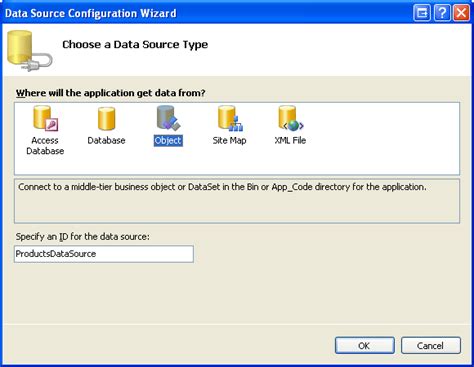Open the title bar help question mark
The height and width of the screenshot is (367, 474).
tap(442, 13)
